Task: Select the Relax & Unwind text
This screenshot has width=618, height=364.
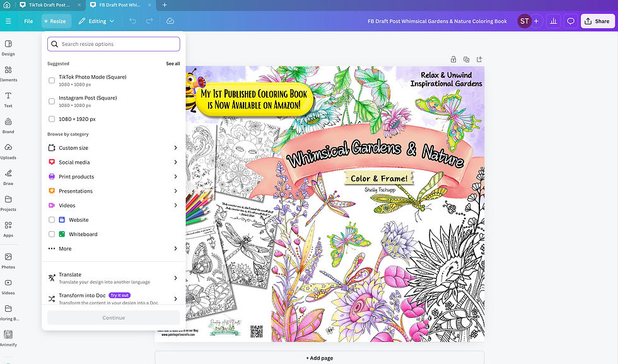Action: coord(446,79)
